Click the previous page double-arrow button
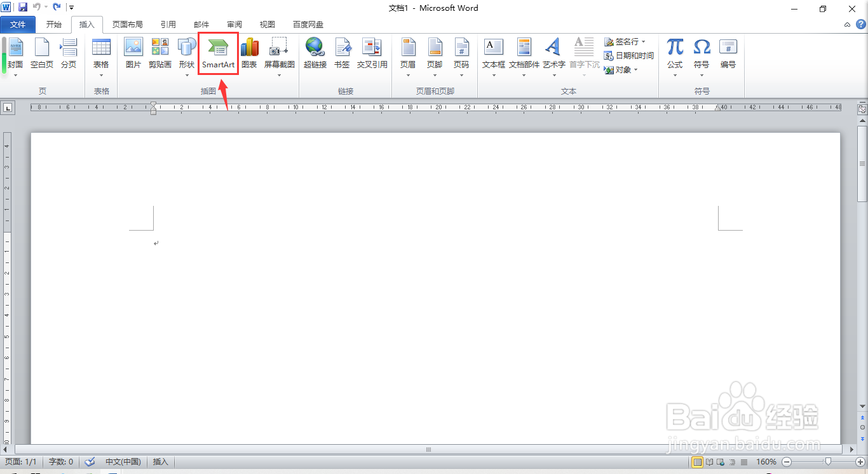The width and height of the screenshot is (868, 474). [x=862, y=417]
